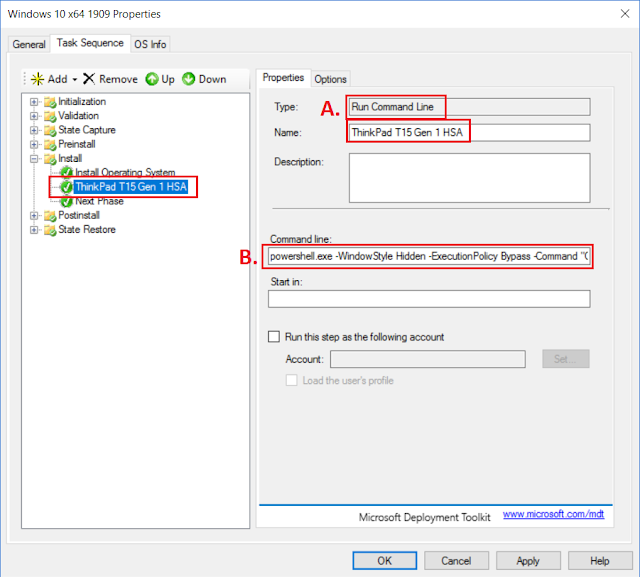Click the Command line field
Image resolution: width=640 pixels, height=577 pixels.
click(429, 256)
